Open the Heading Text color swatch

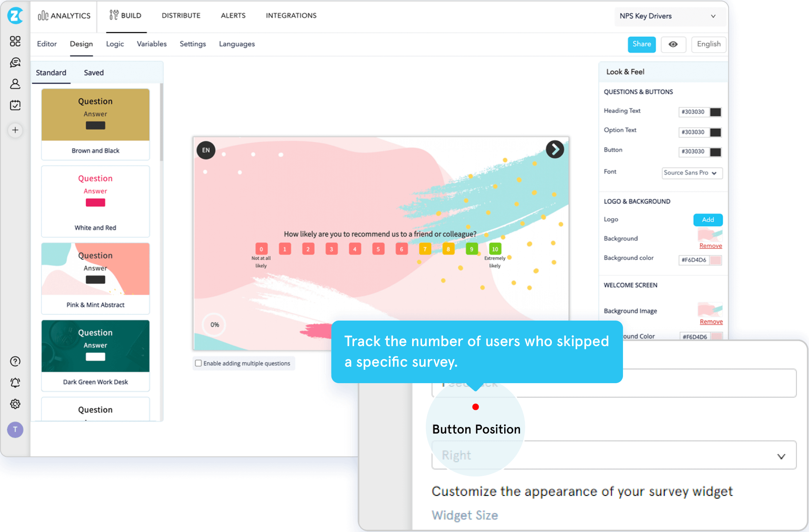click(x=715, y=112)
